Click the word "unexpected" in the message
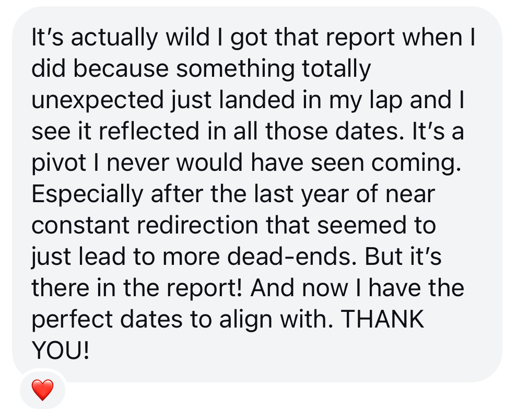This screenshot has height=420, width=517. coord(98,100)
